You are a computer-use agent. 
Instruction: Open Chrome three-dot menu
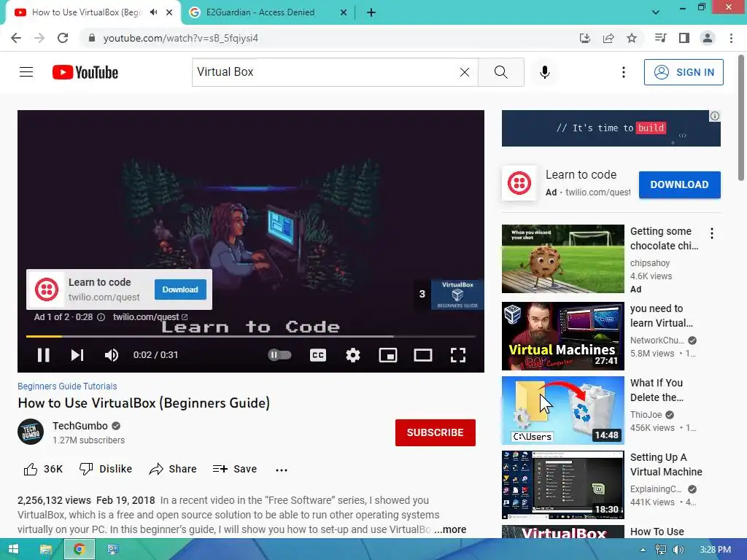tap(731, 38)
